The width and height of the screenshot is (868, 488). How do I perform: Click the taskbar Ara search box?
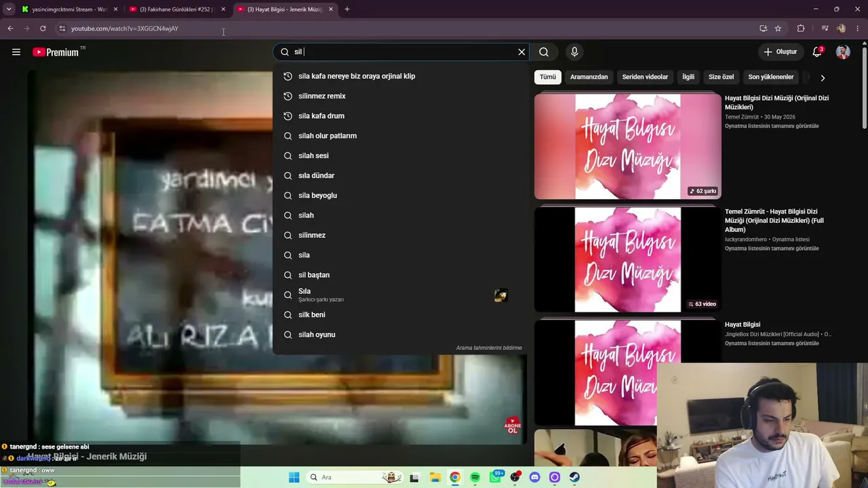tap(355, 477)
